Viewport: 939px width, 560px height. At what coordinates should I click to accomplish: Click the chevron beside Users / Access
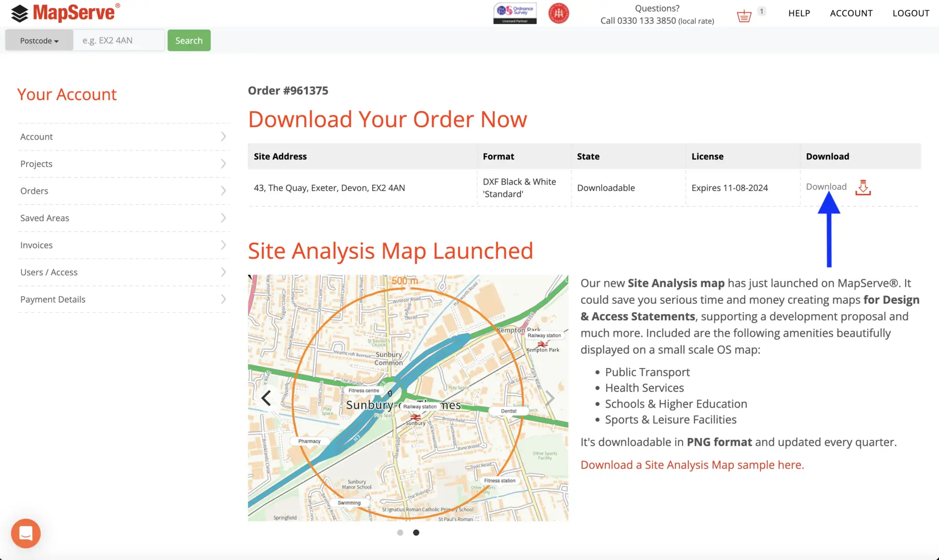(x=223, y=273)
